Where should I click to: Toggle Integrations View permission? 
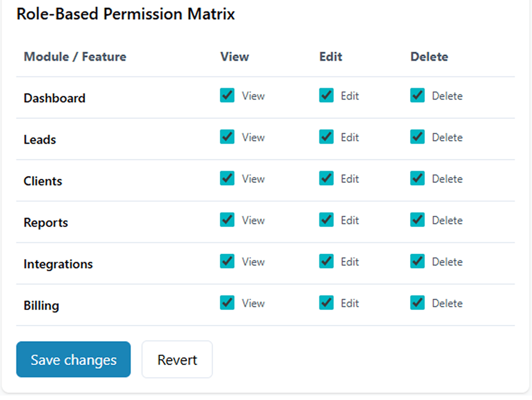[227, 261]
